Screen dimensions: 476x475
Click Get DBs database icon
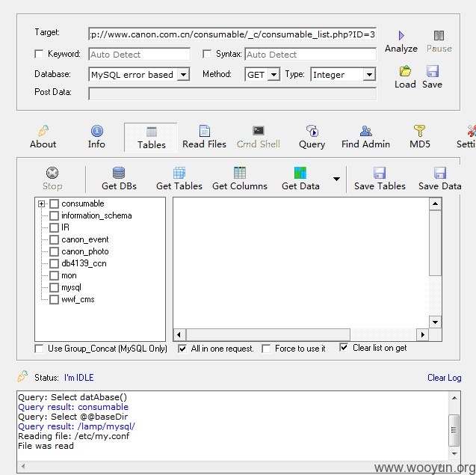[x=119, y=173]
